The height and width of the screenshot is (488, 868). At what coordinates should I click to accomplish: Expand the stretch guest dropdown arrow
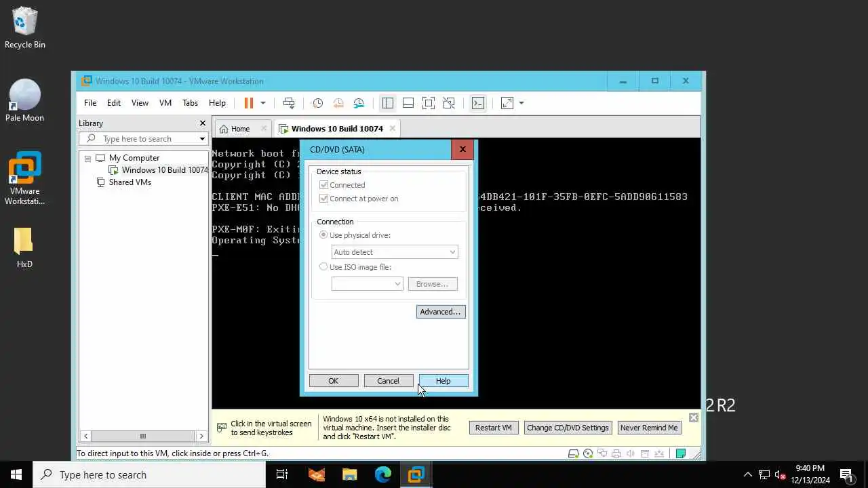tap(521, 103)
